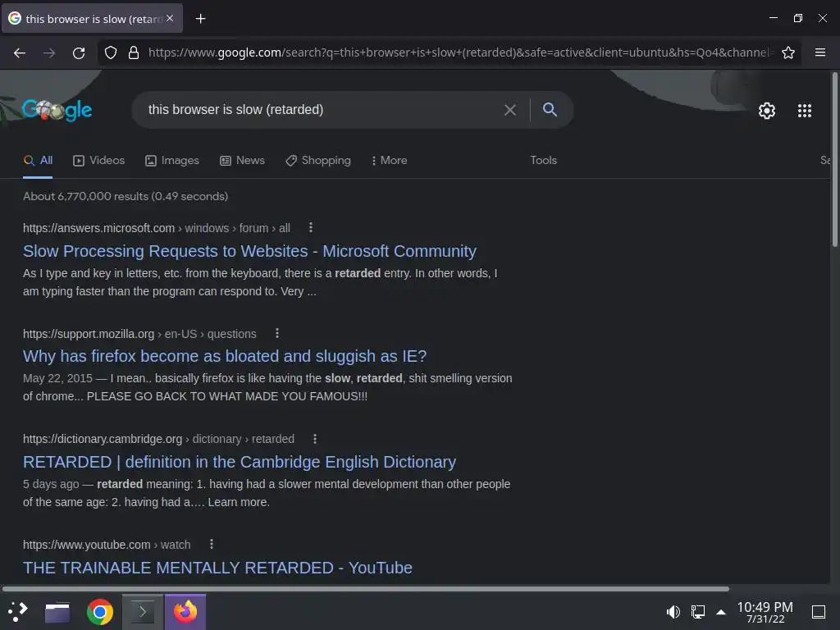Open the file manager from the taskbar
Image resolution: width=840 pixels, height=630 pixels.
point(57,612)
